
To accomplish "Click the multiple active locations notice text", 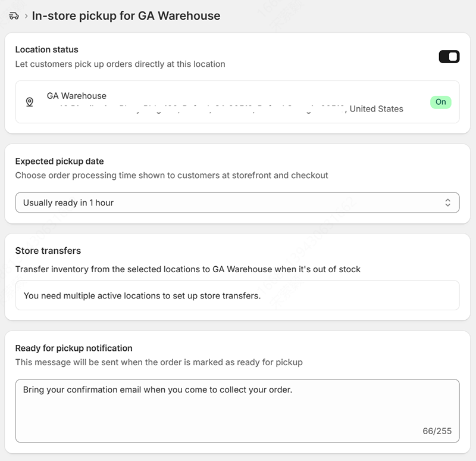I will click(142, 295).
